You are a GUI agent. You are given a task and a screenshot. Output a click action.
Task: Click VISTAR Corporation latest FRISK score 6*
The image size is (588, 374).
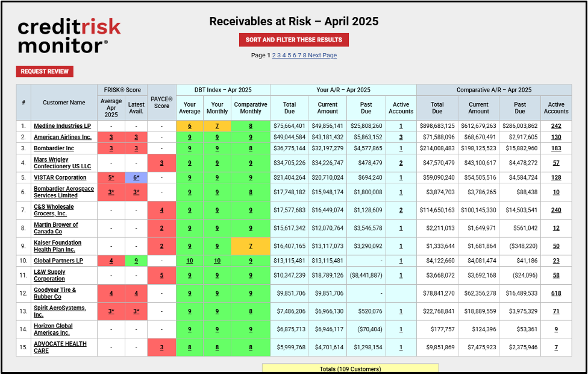tap(136, 177)
